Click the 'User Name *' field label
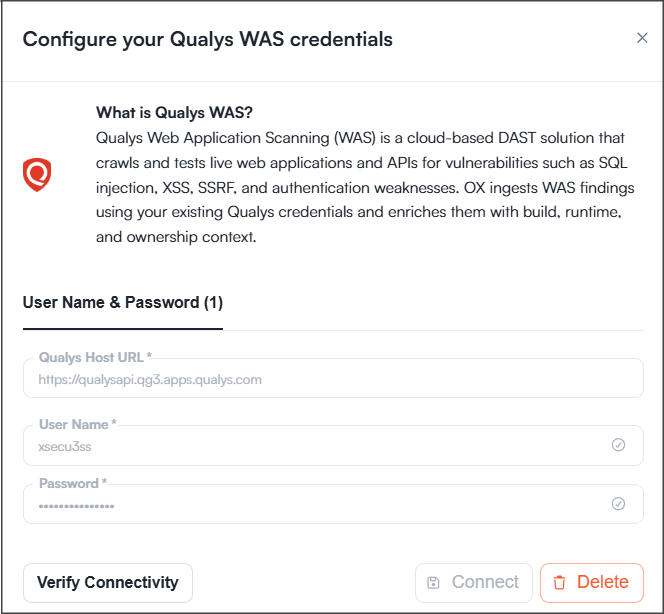 [x=77, y=424]
